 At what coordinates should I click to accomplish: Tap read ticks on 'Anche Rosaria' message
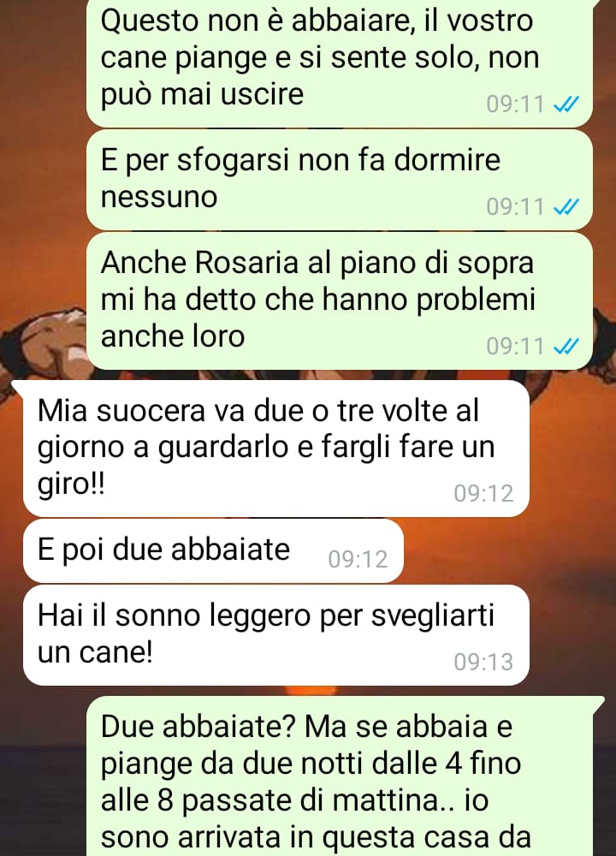click(566, 346)
